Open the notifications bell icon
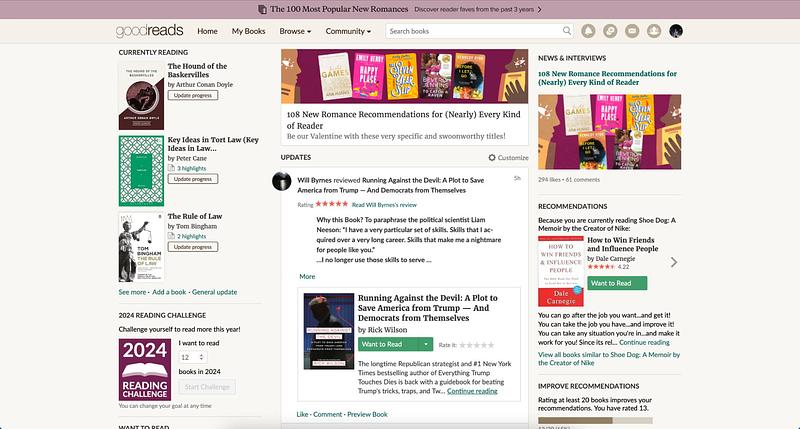Image resolution: width=800 pixels, height=429 pixels. pos(589,31)
